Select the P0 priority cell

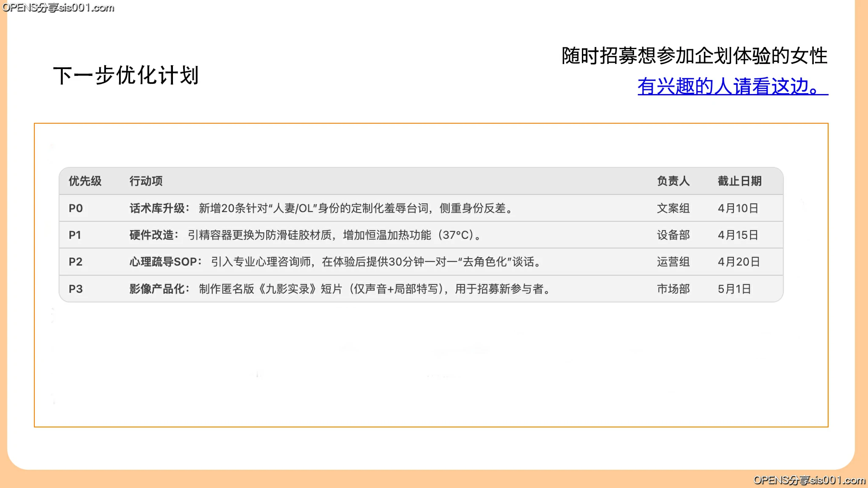pyautogui.click(x=76, y=208)
